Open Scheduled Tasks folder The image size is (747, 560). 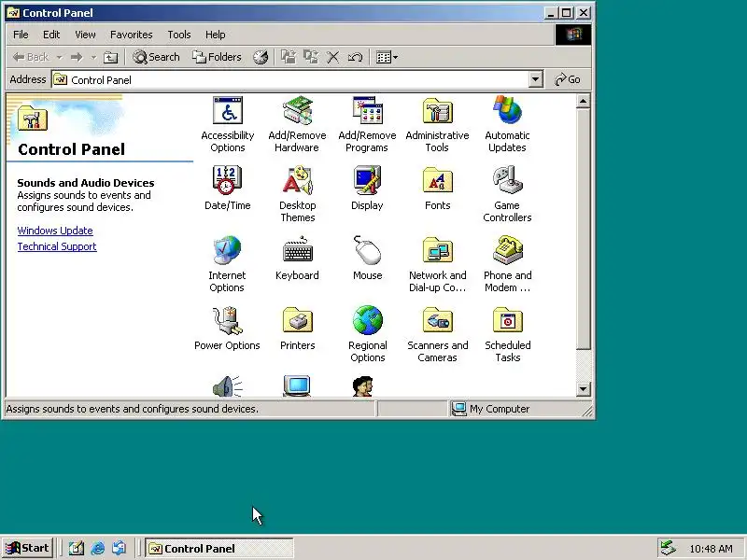[x=507, y=334]
